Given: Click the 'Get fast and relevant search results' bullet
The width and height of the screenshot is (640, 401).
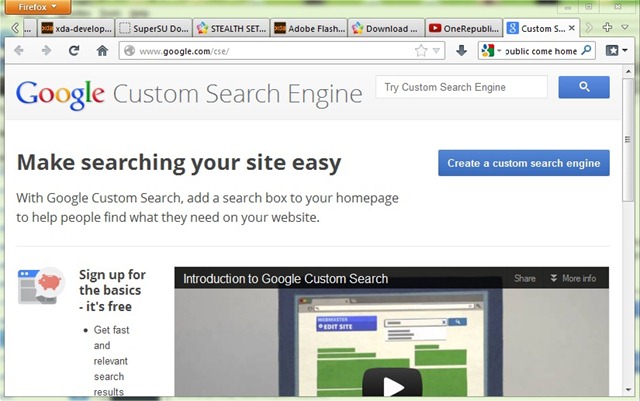Looking at the screenshot, I should [x=111, y=361].
